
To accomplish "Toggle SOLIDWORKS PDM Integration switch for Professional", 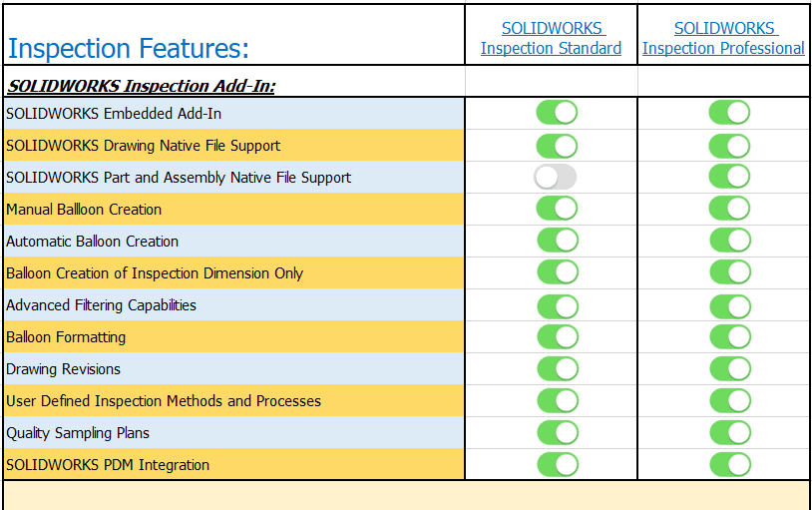I will point(730,464).
